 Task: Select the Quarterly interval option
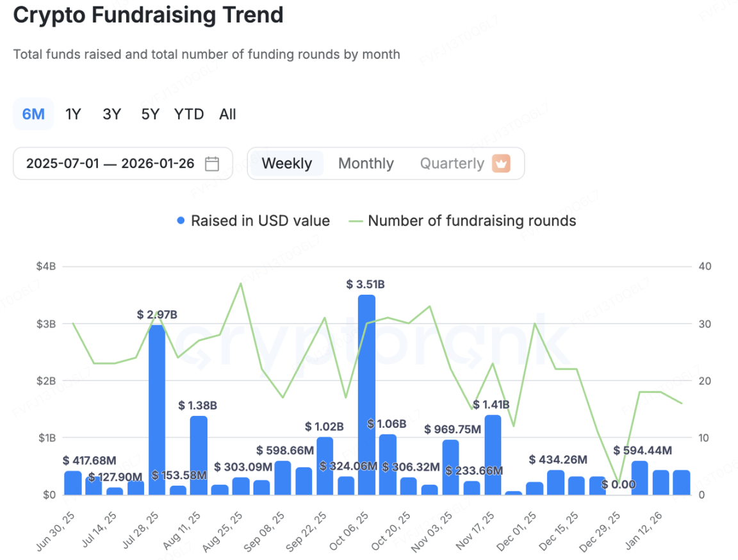[x=452, y=163]
